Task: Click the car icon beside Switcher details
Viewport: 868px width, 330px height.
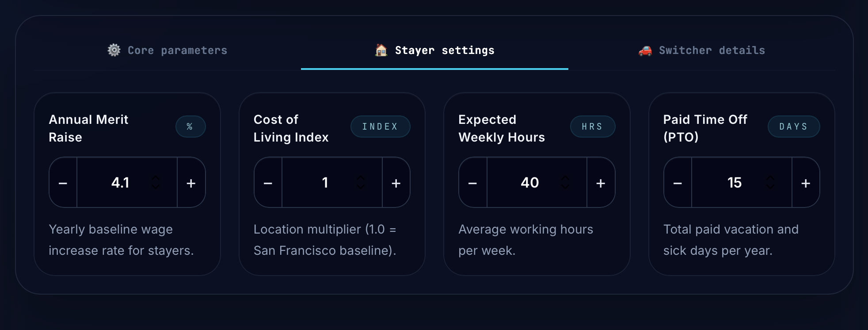Action: click(645, 50)
